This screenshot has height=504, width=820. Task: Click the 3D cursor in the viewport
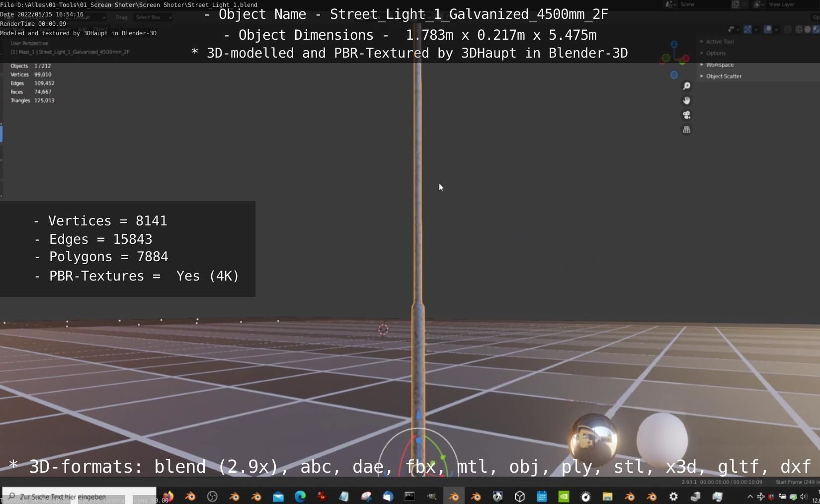click(383, 329)
